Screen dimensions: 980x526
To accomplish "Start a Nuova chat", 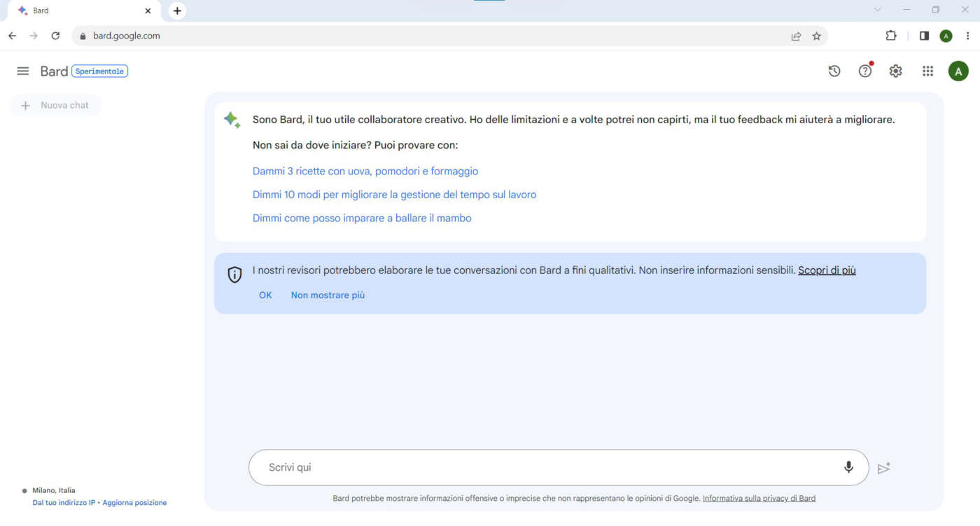I will click(55, 105).
